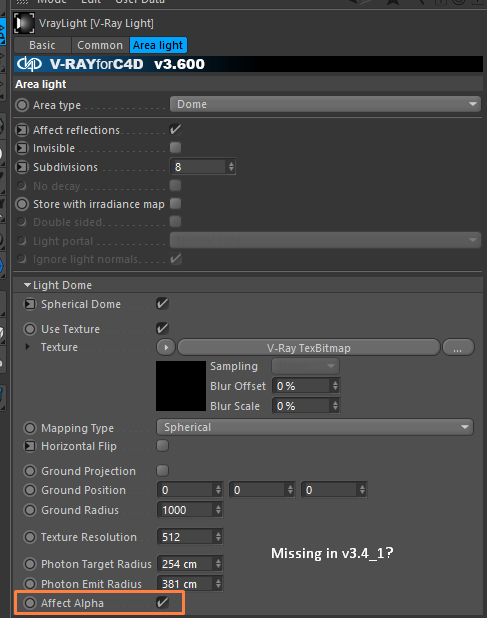This screenshot has width=487, height=618.
Task: Toggle the Affect Alpha checkbox
Action: pos(162,602)
